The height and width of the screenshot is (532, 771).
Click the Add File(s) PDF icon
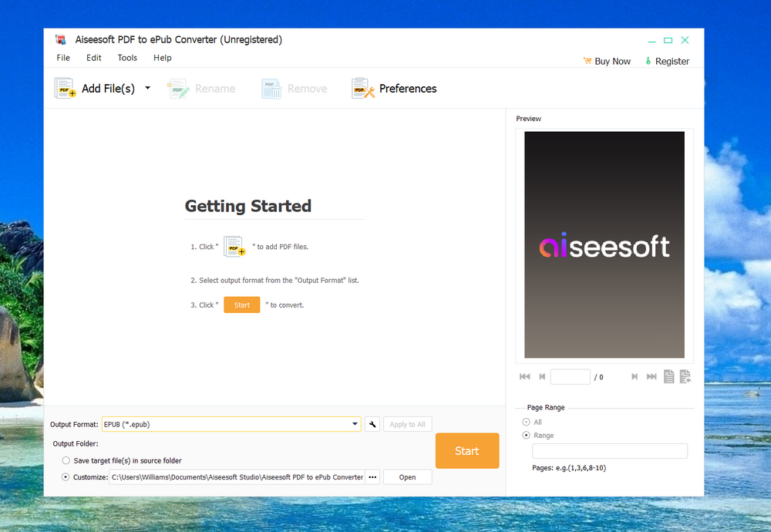65,88
